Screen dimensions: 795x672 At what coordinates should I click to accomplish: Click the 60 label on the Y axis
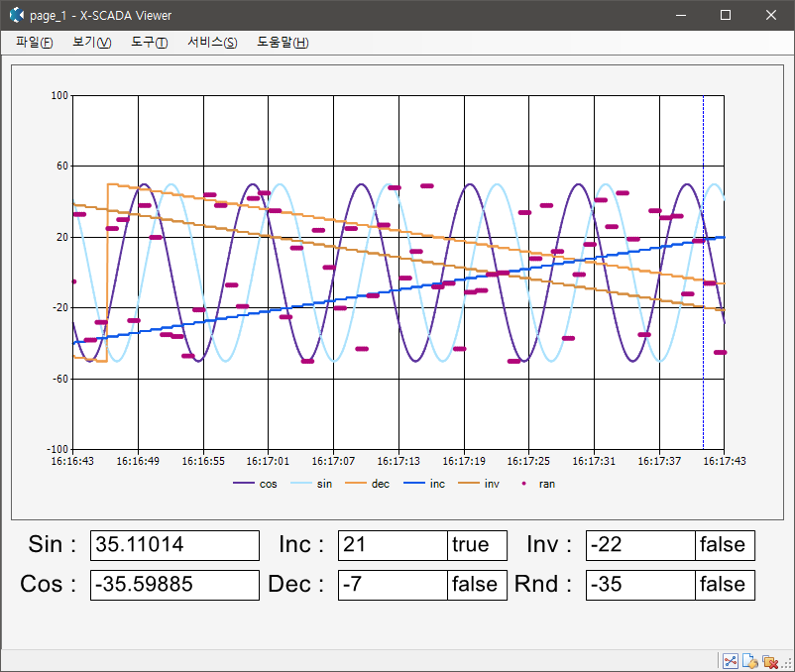[62, 166]
